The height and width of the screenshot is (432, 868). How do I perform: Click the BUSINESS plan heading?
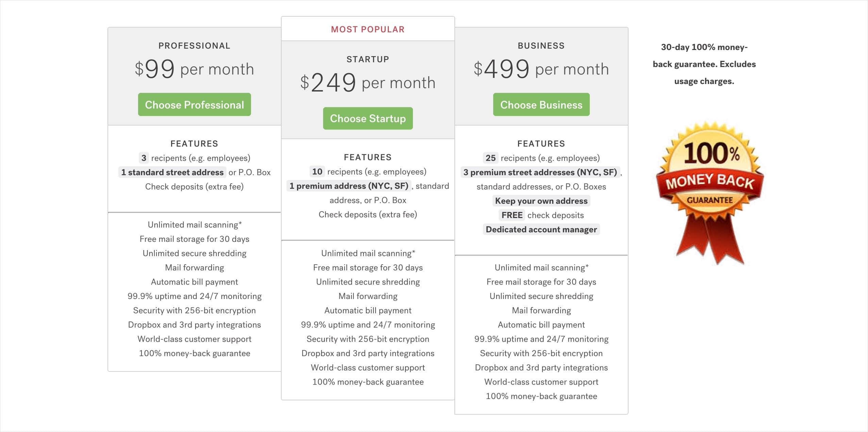[x=541, y=46]
